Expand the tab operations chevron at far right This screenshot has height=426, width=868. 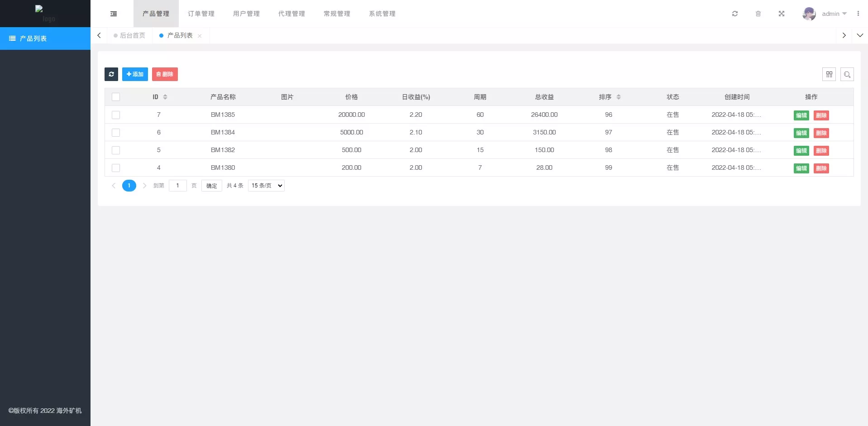click(860, 35)
